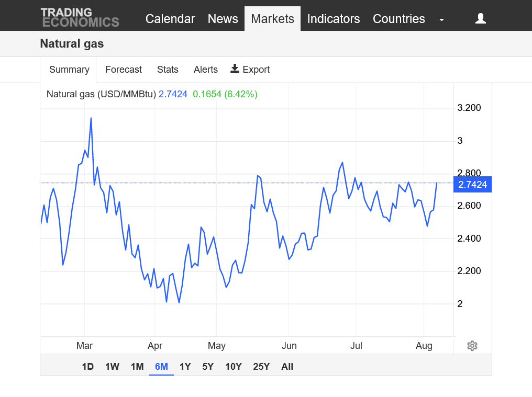Open chart settings gear icon

pos(472,346)
